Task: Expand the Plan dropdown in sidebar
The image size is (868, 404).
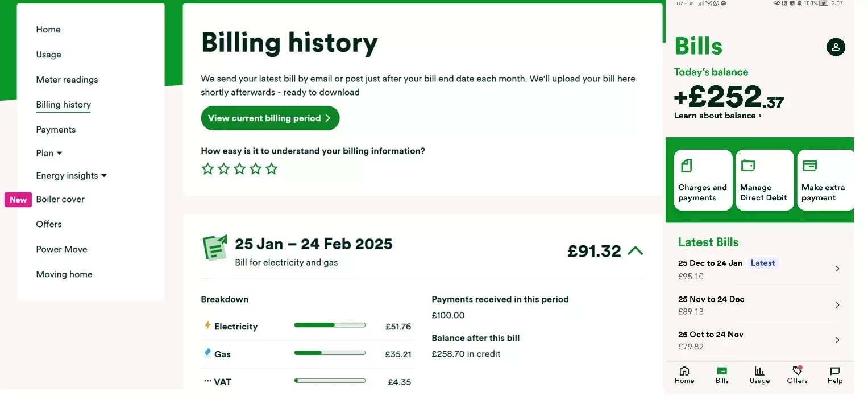Action: (60, 154)
